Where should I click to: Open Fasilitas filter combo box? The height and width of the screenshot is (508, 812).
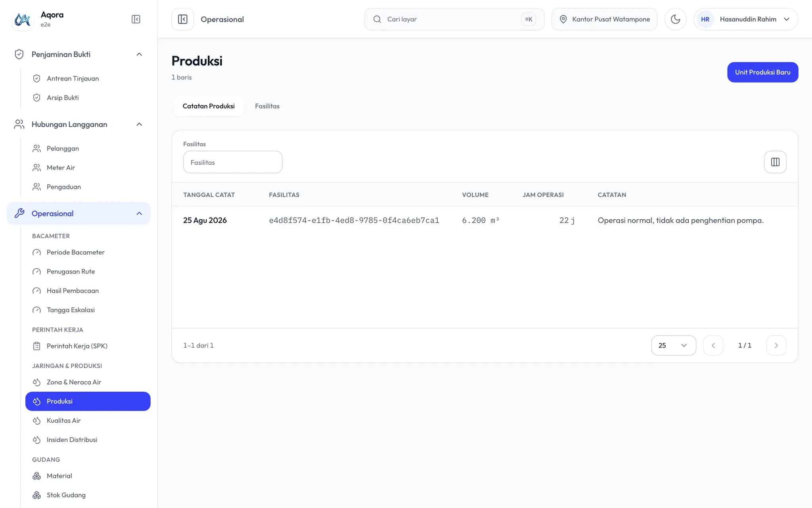click(233, 162)
